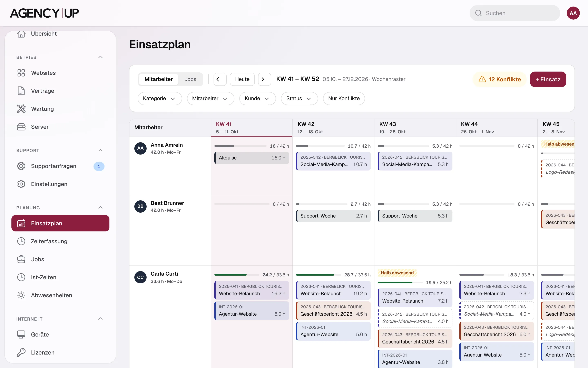The height and width of the screenshot is (368, 588).
Task: Open Geräte monitor icon
Action: 21,334
